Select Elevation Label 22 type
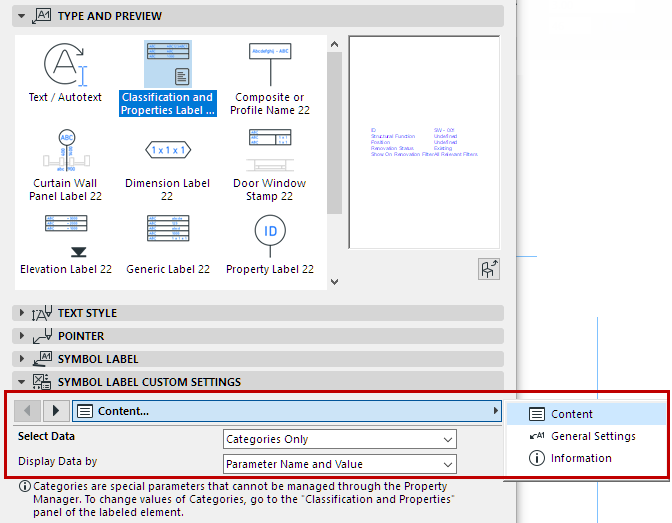Image resolution: width=672 pixels, height=523 pixels. [66, 245]
